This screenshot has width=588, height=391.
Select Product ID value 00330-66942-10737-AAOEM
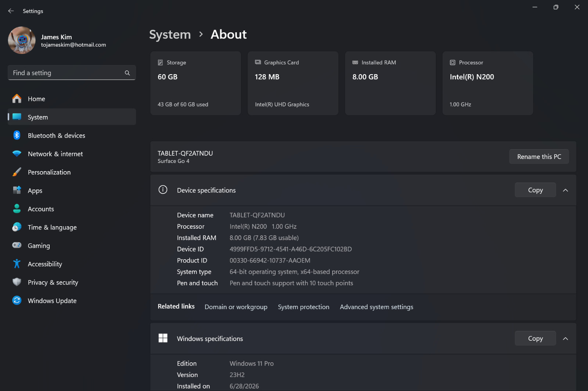270,261
